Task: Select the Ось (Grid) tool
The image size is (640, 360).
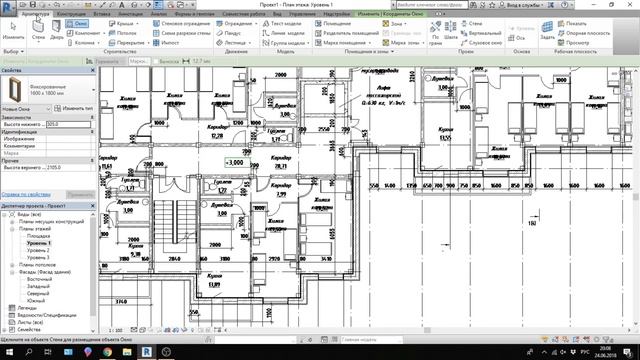Action: pos(516,38)
